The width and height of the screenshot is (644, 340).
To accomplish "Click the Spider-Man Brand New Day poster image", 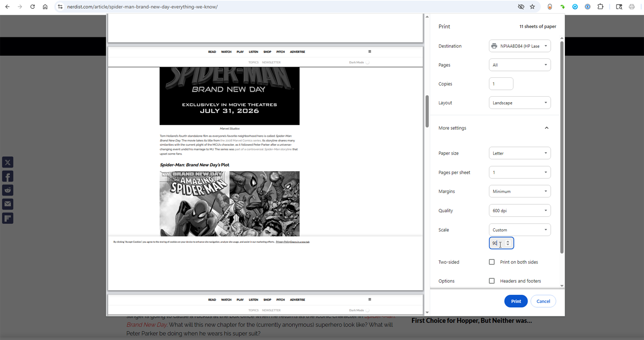I will click(x=230, y=96).
